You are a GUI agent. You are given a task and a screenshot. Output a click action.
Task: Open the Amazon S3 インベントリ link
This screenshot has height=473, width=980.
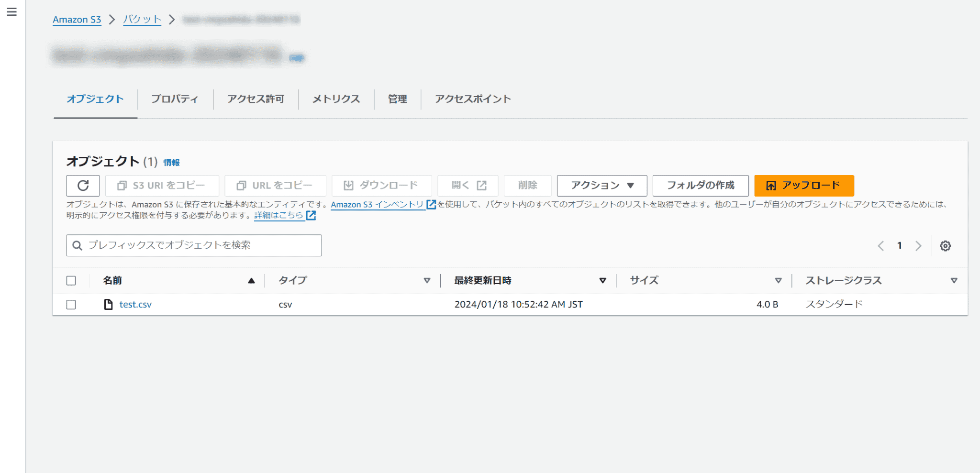pos(378,204)
